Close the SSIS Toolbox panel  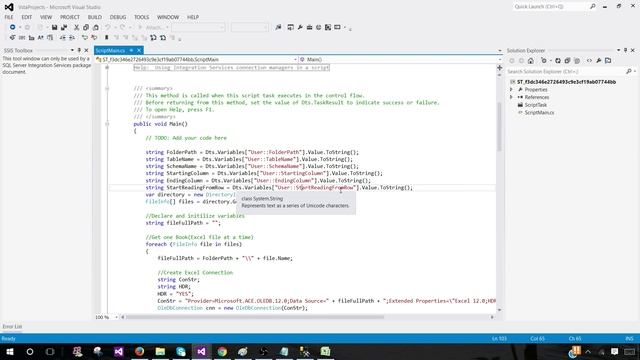(86, 50)
